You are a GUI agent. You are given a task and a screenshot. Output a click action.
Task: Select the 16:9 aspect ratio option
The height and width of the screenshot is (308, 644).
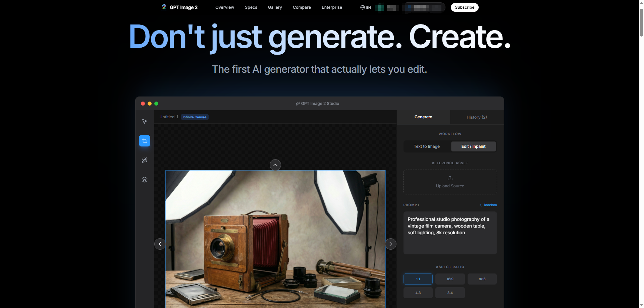[450, 279]
